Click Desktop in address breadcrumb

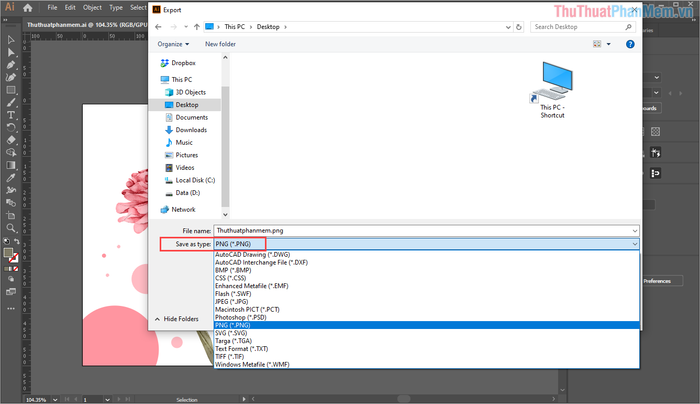tap(268, 27)
